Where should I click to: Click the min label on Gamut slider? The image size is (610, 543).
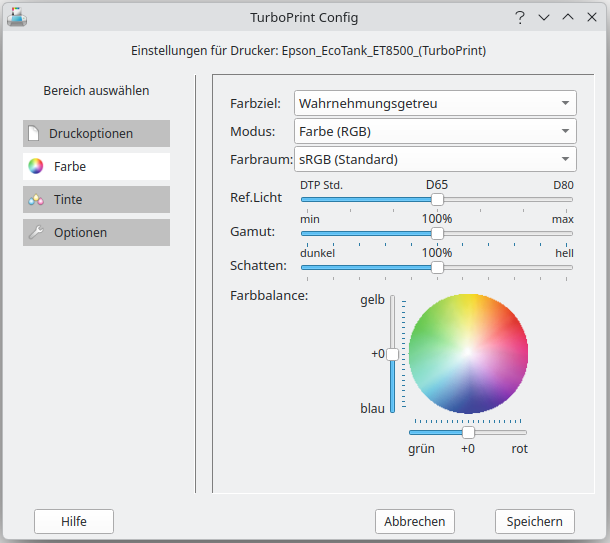(x=310, y=219)
